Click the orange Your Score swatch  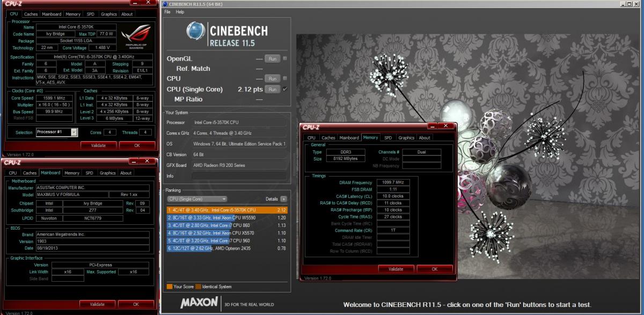tap(170, 286)
